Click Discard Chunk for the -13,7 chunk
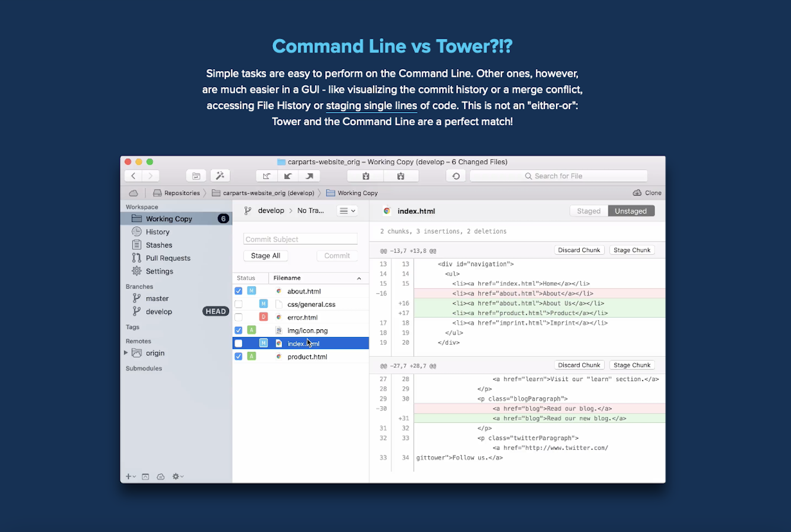The height and width of the screenshot is (532, 791). (579, 250)
